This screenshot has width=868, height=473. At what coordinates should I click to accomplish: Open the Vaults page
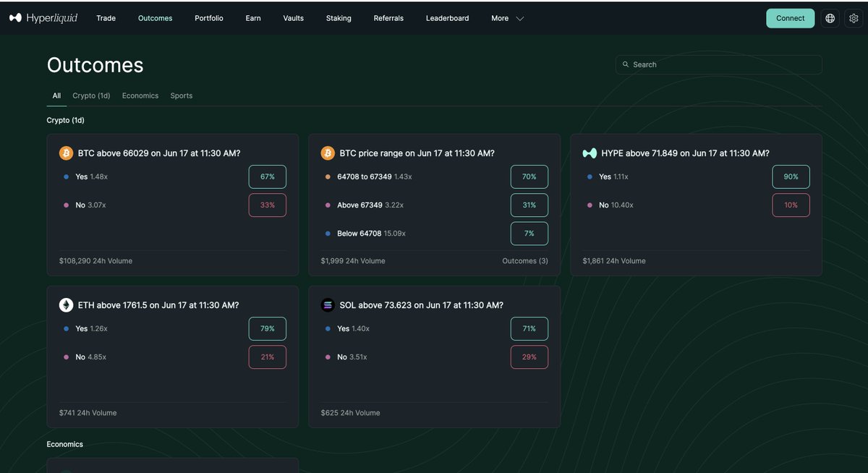[294, 18]
